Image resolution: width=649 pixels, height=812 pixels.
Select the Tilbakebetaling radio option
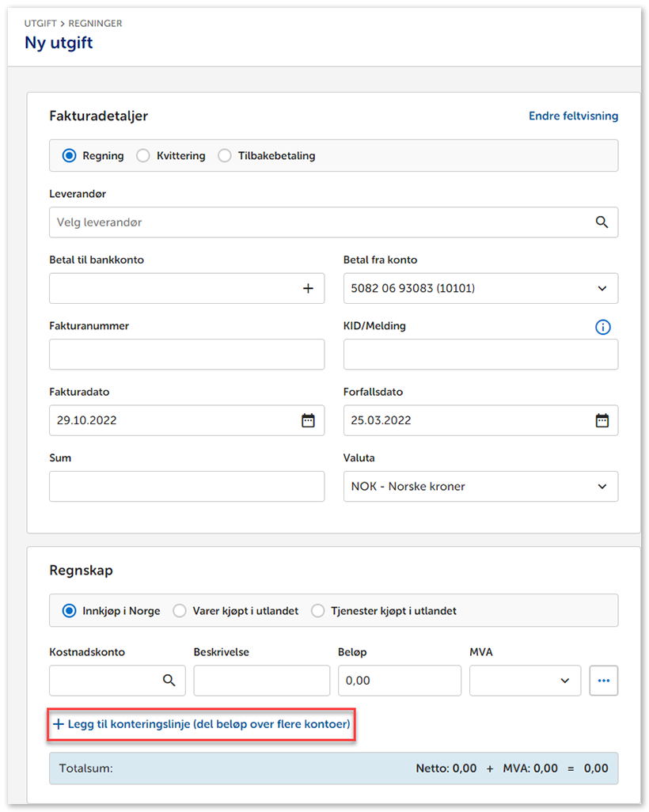(x=225, y=156)
